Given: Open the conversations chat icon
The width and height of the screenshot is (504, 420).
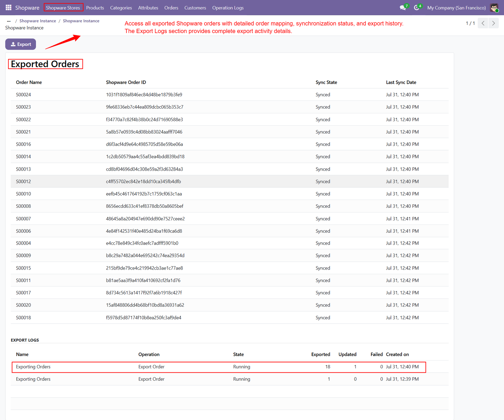Looking at the screenshot, I should (x=403, y=8).
